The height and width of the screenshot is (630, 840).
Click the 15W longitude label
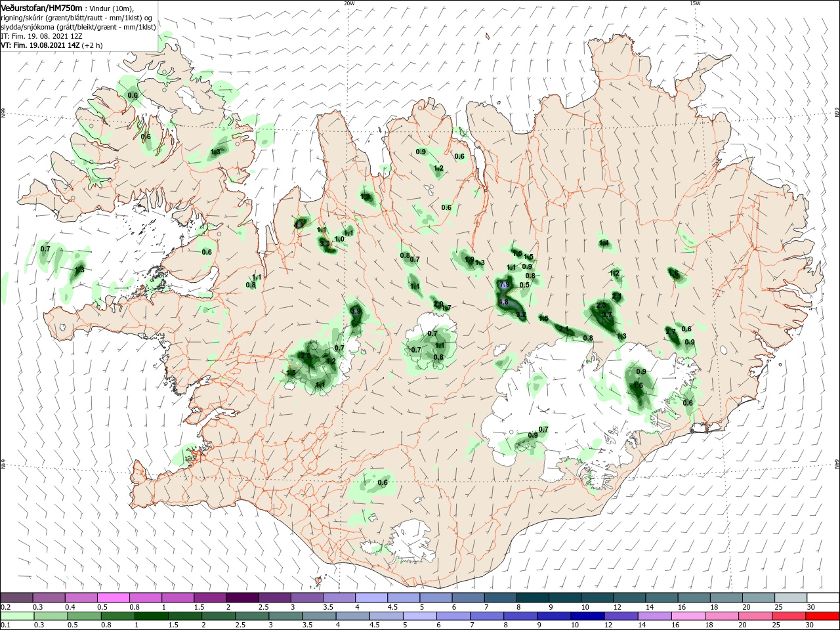[x=695, y=3]
